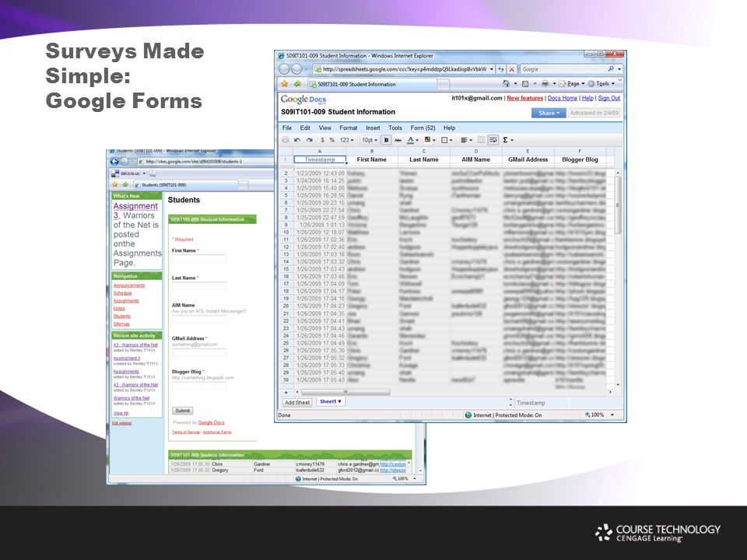Click the Google Docs link under Submit
This screenshot has height=560, width=747.
(211, 423)
